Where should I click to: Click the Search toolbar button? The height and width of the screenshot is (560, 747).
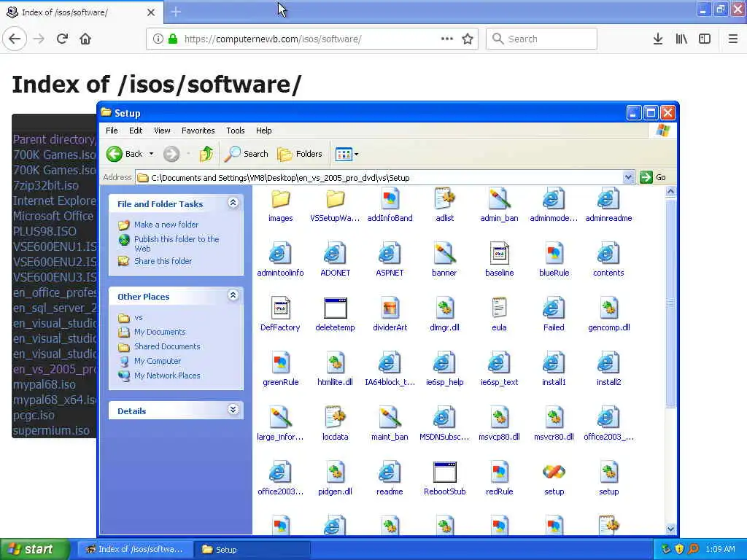(x=247, y=154)
